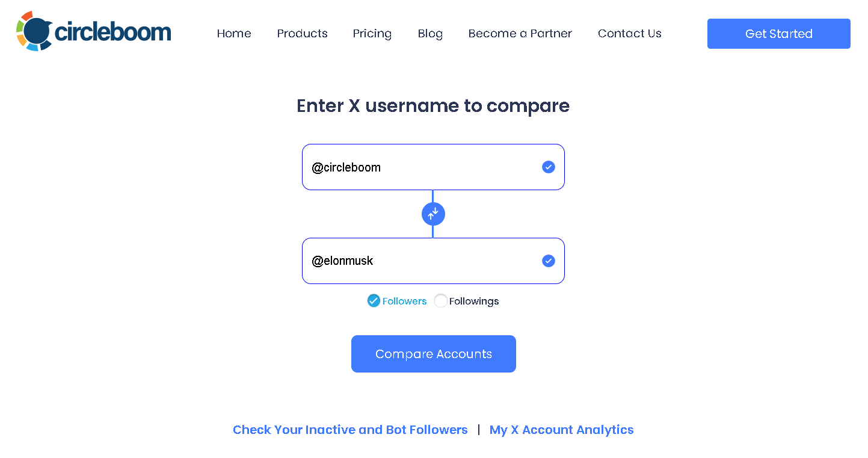
Task: Click the Circleboom logo
Action: (93, 30)
